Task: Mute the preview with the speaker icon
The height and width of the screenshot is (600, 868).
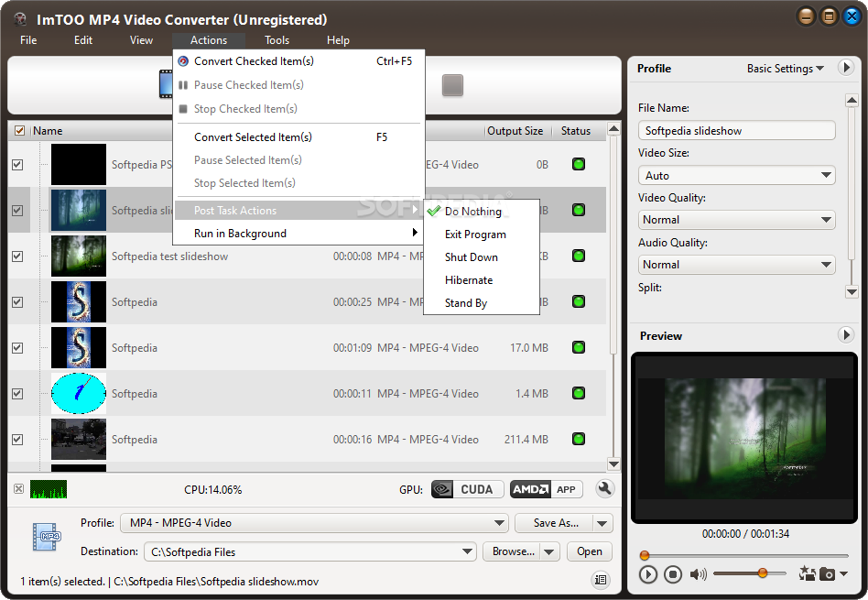Action: tap(698, 574)
